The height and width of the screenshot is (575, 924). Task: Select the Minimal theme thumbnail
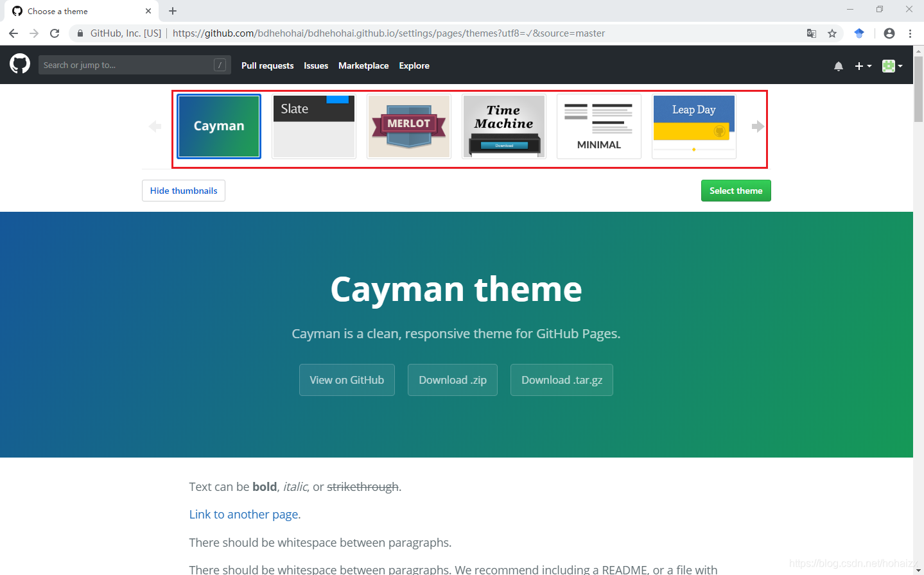click(599, 126)
